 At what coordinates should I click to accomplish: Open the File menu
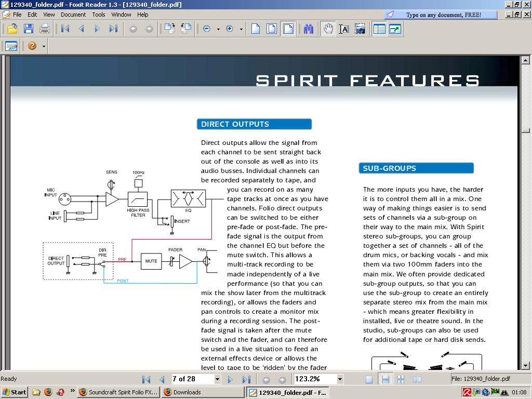17,15
